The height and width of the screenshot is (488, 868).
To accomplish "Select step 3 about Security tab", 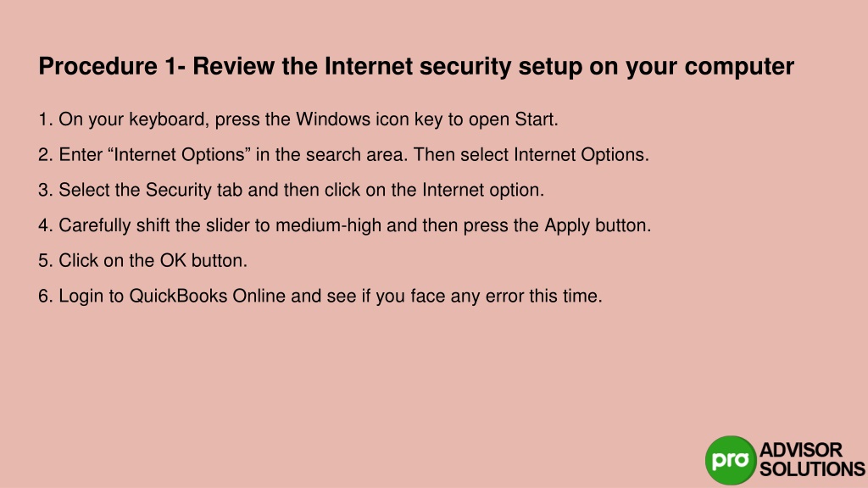I will [x=292, y=191].
